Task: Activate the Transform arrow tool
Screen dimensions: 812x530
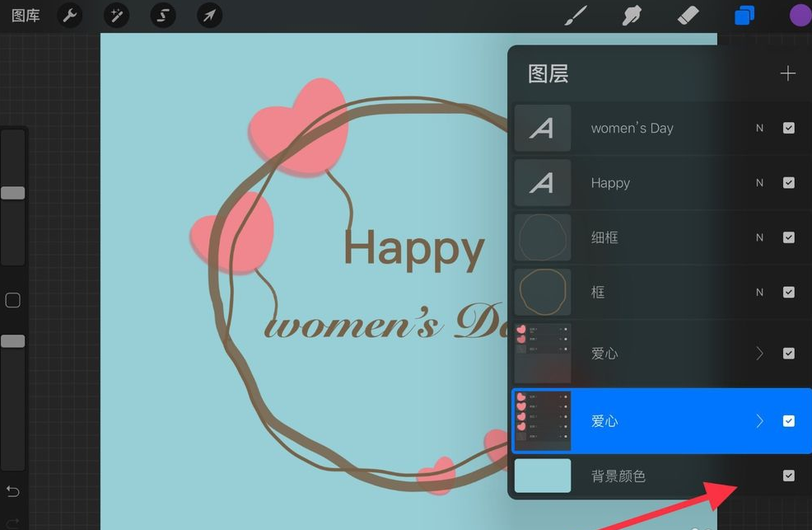Action: (x=208, y=15)
